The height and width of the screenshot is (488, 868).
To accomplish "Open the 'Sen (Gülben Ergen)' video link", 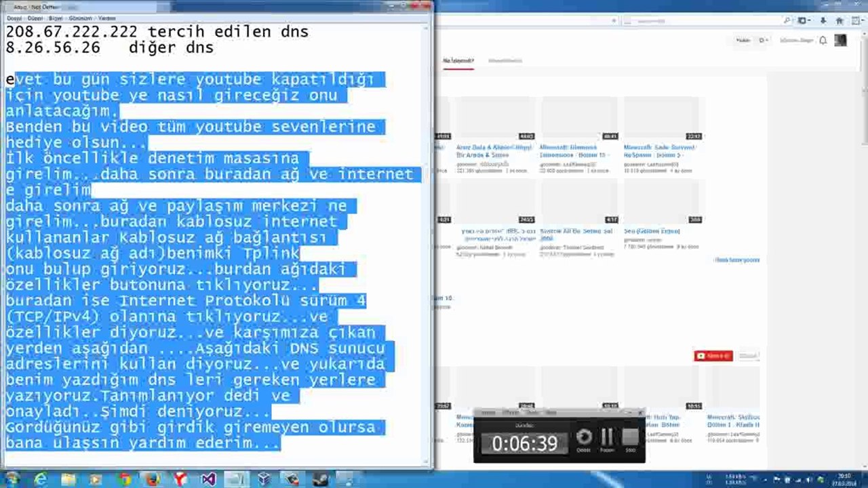I will (x=652, y=231).
